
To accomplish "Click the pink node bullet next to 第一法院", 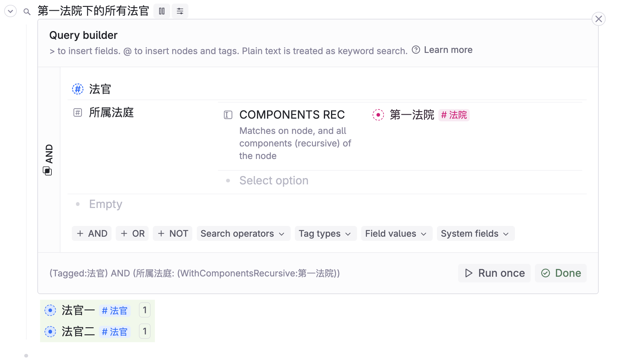I will click(379, 115).
